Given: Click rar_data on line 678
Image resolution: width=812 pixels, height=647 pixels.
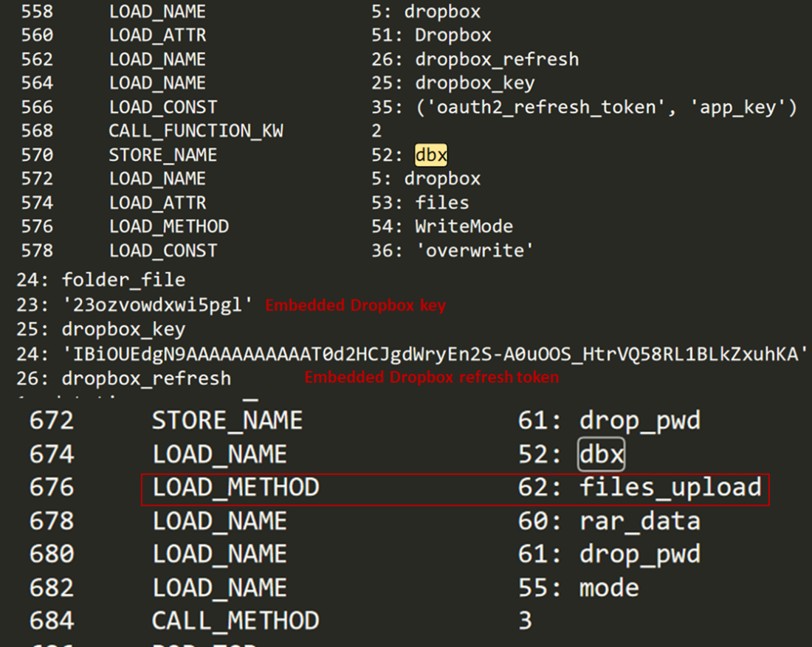Looking at the screenshot, I should coord(639,522).
